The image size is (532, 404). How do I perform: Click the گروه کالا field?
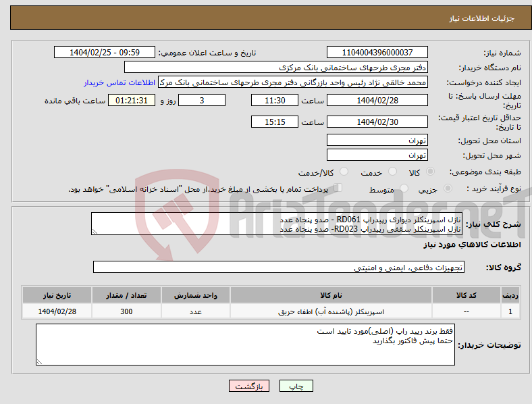click(x=279, y=267)
